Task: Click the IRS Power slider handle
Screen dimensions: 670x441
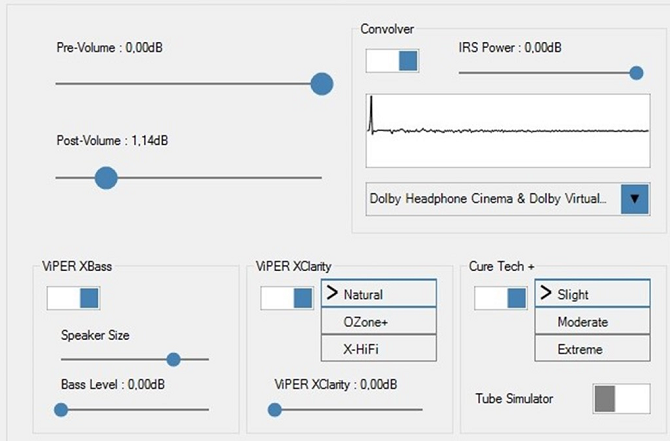Action: [x=636, y=72]
